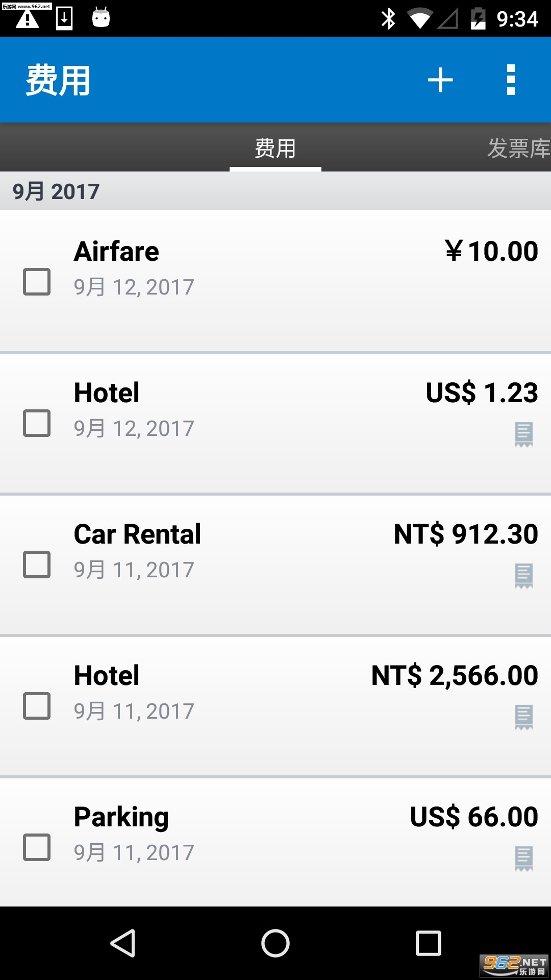Select the US$ 1.23 Hotel checkbox

37,423
